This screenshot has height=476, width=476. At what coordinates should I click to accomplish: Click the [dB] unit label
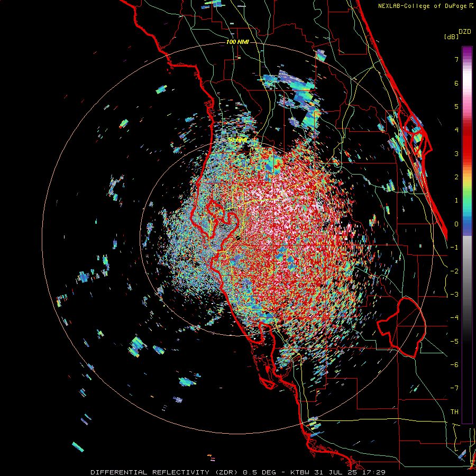coord(452,36)
